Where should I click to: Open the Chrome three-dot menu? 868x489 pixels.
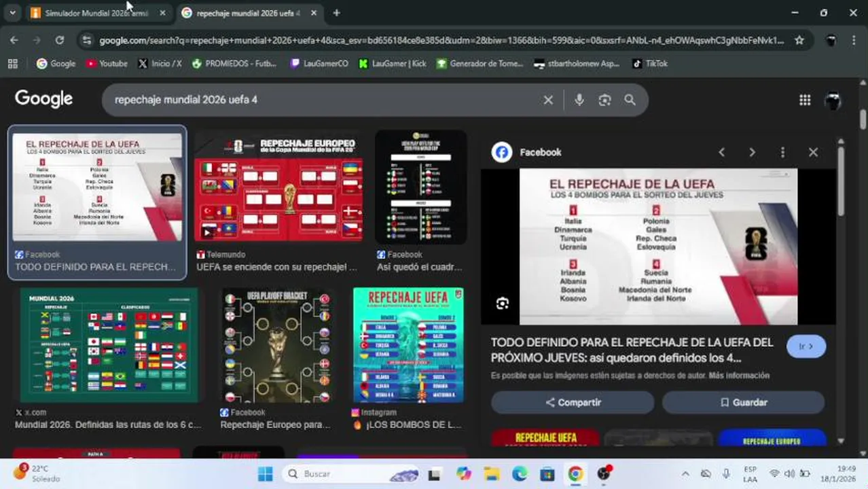[854, 41]
